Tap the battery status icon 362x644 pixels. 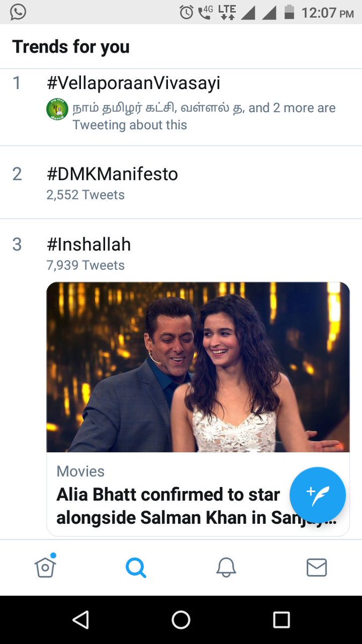click(x=289, y=12)
